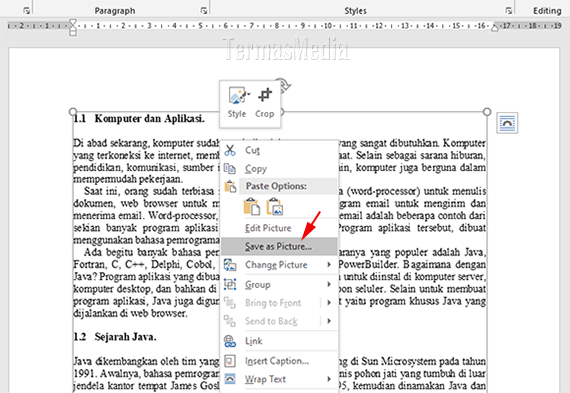
Task: Click the picture Style button in mini toolbar
Action: (x=237, y=103)
